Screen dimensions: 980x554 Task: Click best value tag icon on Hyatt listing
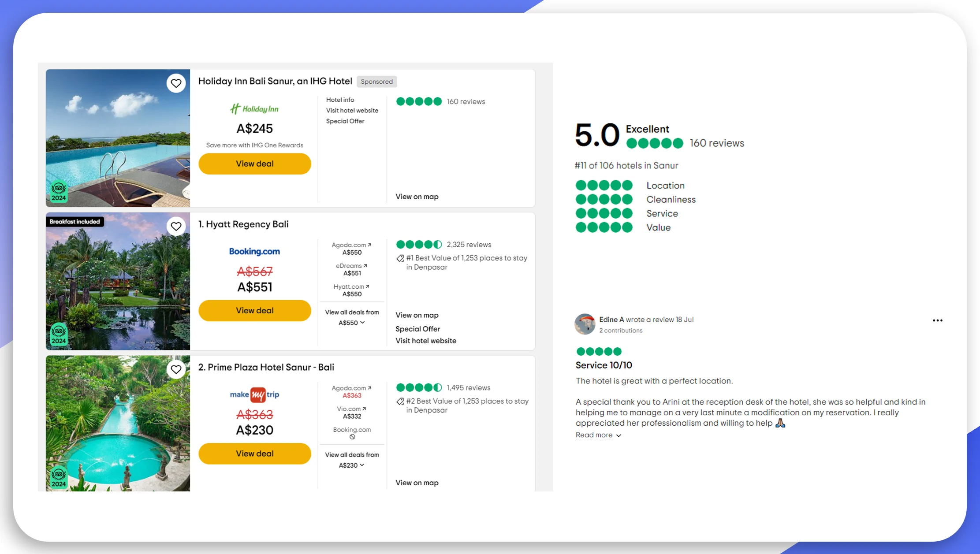click(400, 258)
